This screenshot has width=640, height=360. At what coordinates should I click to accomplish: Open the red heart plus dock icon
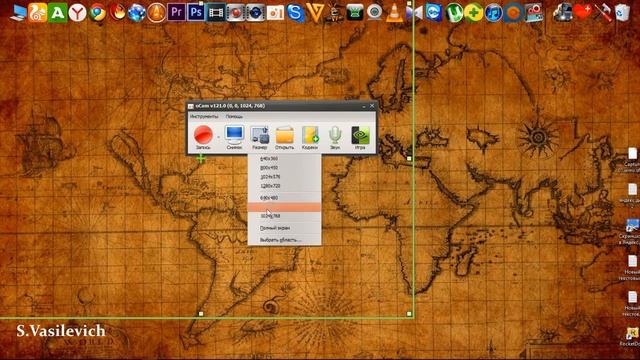582,13
